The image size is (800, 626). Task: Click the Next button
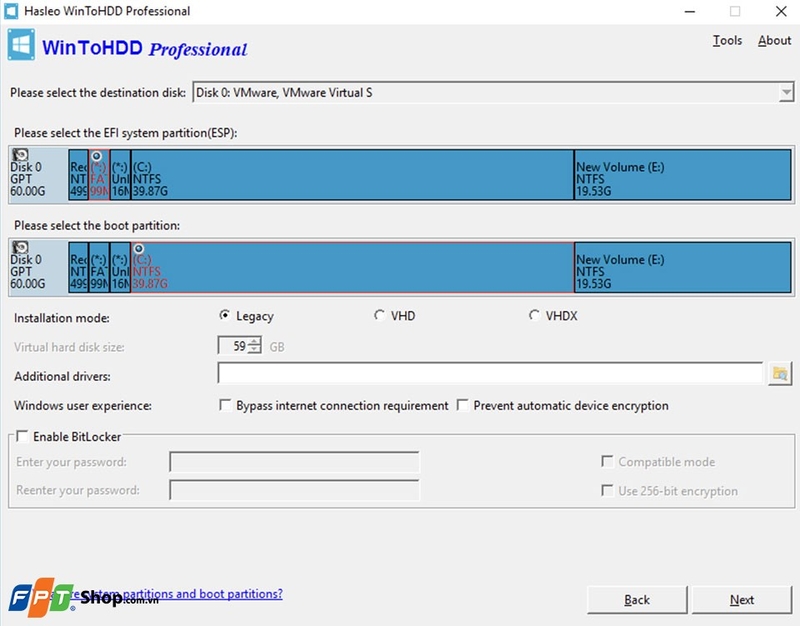click(x=741, y=599)
